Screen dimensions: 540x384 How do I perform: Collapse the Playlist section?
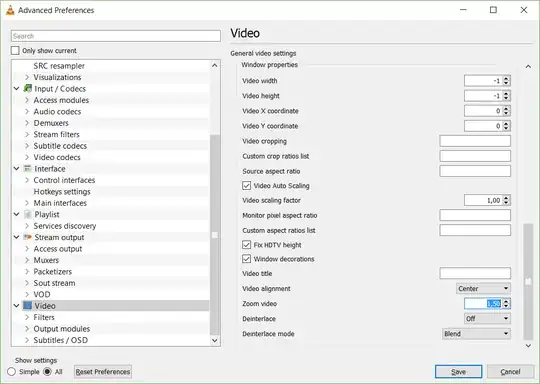click(16, 214)
